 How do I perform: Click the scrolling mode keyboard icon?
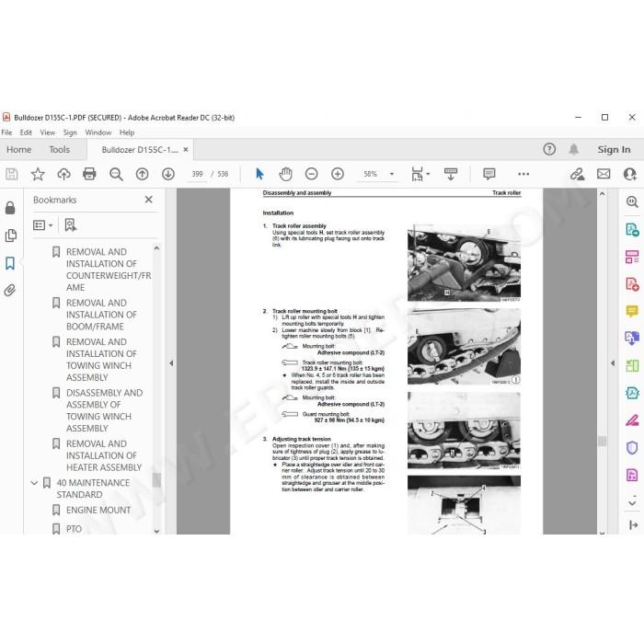[x=451, y=174]
